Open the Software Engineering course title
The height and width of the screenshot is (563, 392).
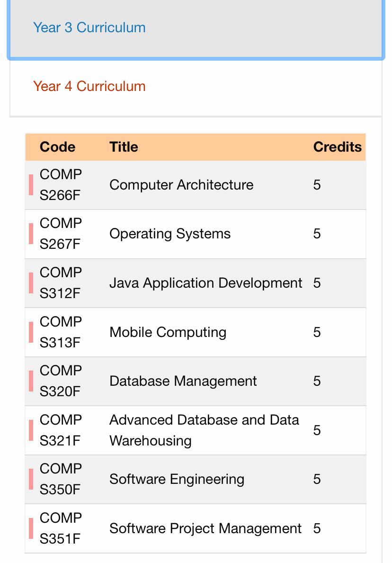point(177,479)
